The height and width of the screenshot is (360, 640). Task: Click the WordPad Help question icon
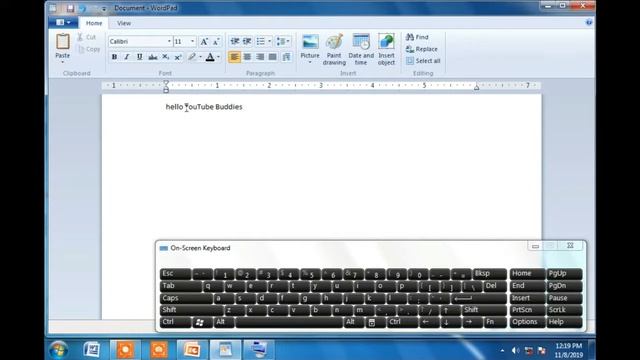pos(589,22)
